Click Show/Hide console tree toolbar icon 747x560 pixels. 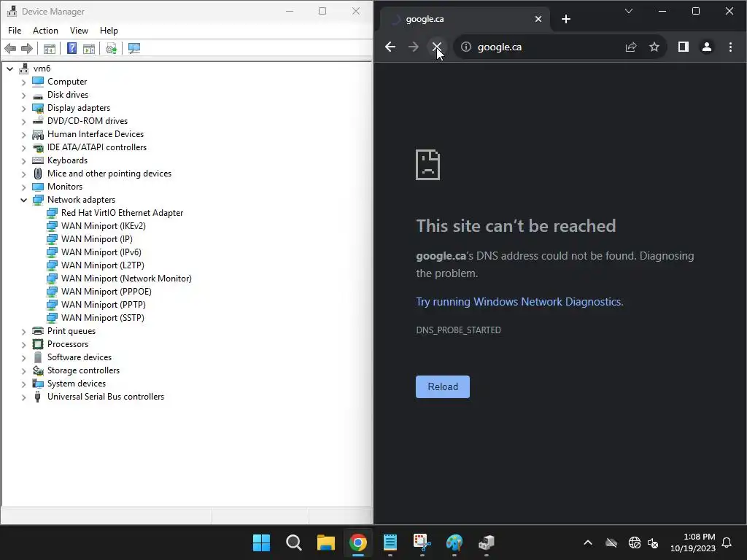(x=50, y=48)
